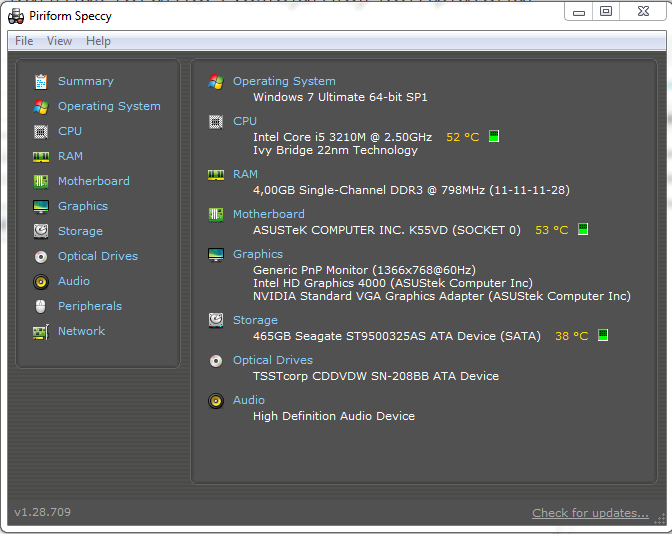Click the Storage hard drive icon in sidebar
Viewport: 672px width, 534px height.
click(41, 231)
